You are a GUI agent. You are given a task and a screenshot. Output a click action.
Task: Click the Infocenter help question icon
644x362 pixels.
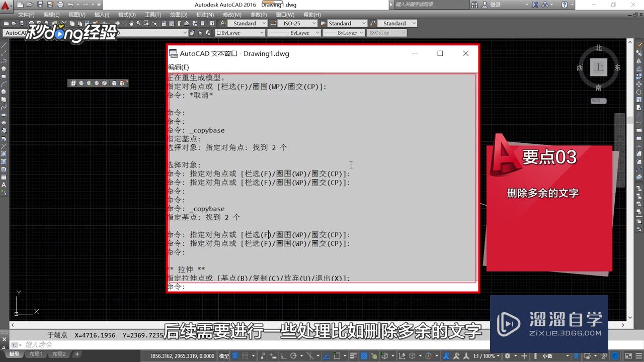point(565,5)
